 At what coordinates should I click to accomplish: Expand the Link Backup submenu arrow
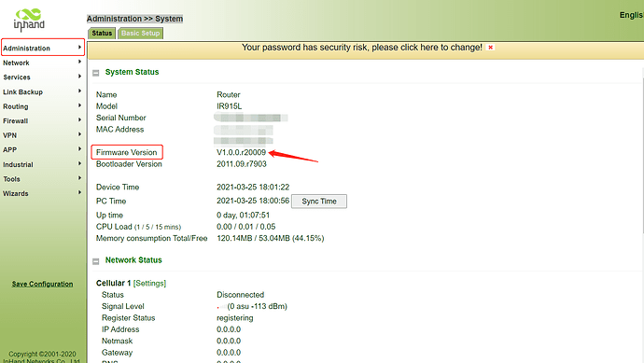pos(79,91)
